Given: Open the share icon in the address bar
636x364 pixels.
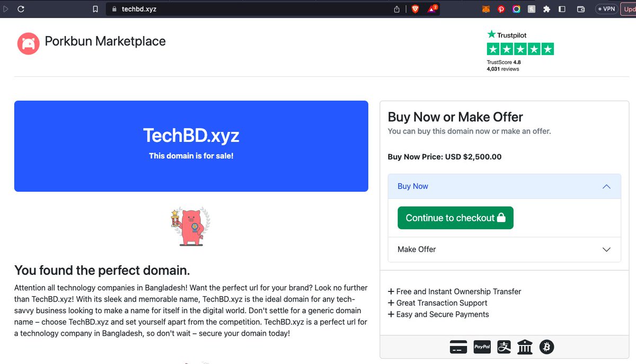Looking at the screenshot, I should [397, 9].
